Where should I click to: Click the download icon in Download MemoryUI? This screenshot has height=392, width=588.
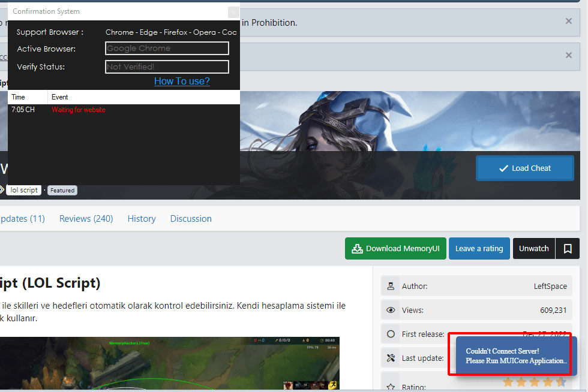357,249
